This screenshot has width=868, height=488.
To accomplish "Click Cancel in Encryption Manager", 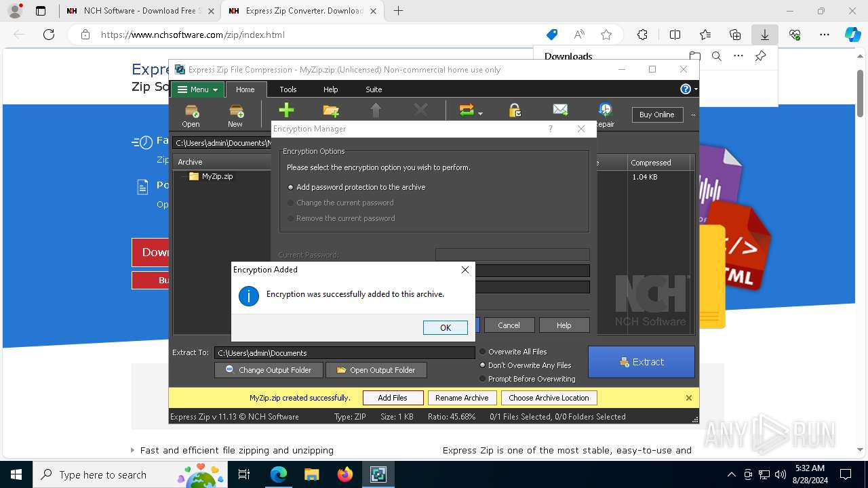I will (x=509, y=325).
